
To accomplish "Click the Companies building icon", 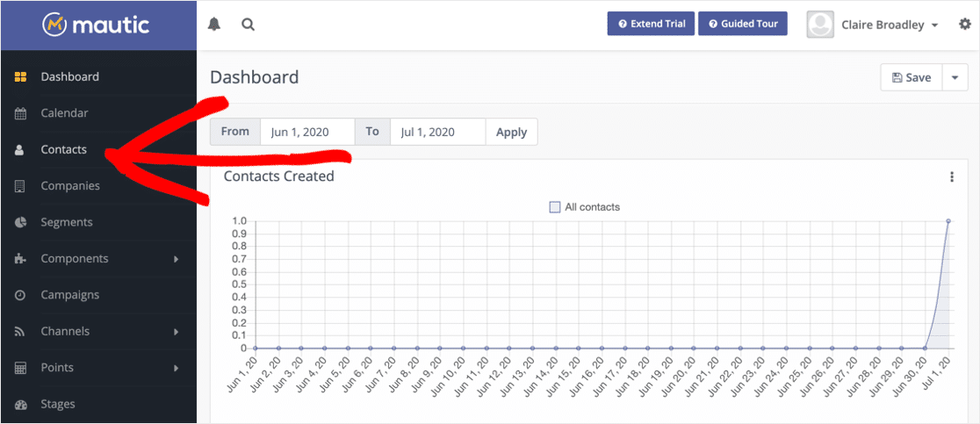I will (20, 186).
